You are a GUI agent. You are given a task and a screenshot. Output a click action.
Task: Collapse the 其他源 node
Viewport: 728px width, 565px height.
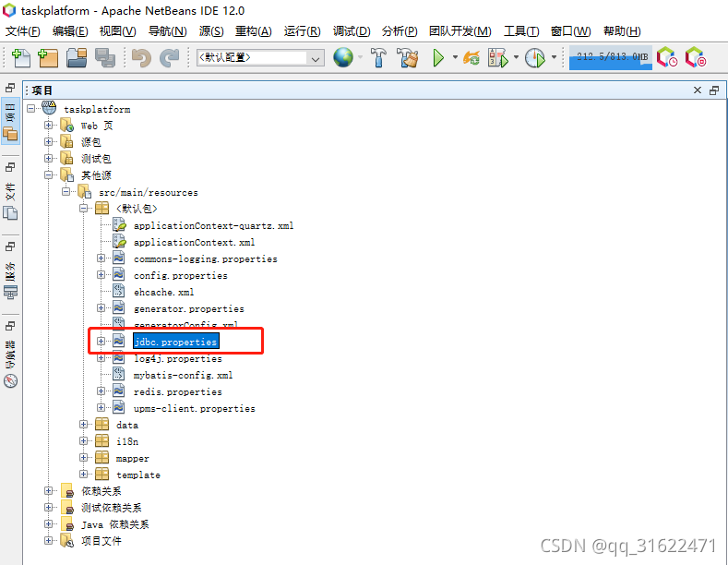pyautogui.click(x=48, y=175)
